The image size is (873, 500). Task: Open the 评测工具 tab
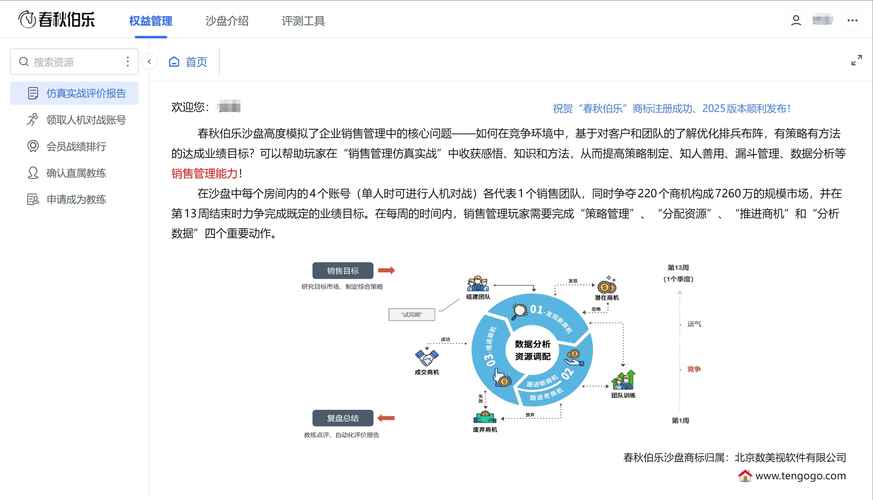click(x=303, y=21)
